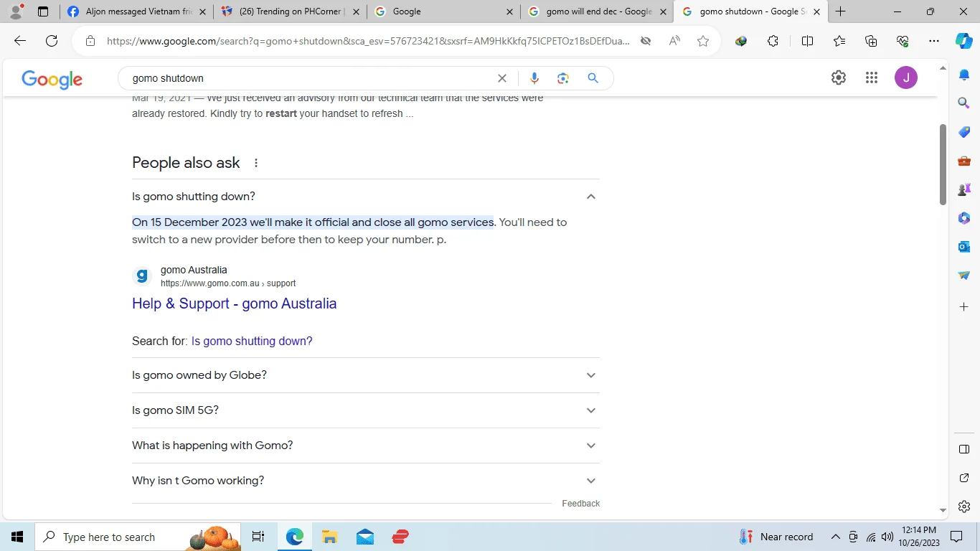
Task: Open Edge sidebar Tools briefcase icon
Action: [964, 161]
